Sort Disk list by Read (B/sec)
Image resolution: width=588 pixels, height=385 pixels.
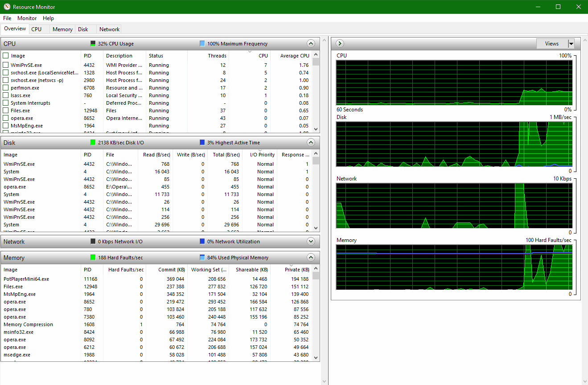pos(154,155)
